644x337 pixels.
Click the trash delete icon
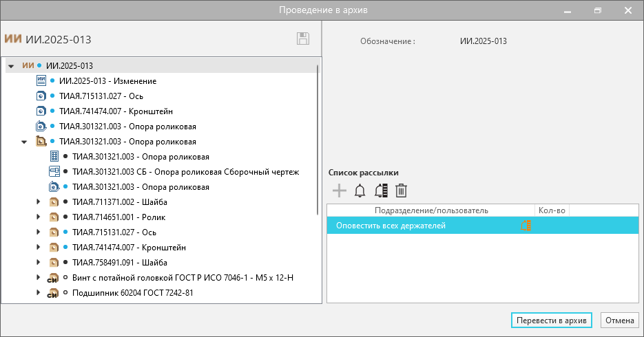[x=402, y=191]
